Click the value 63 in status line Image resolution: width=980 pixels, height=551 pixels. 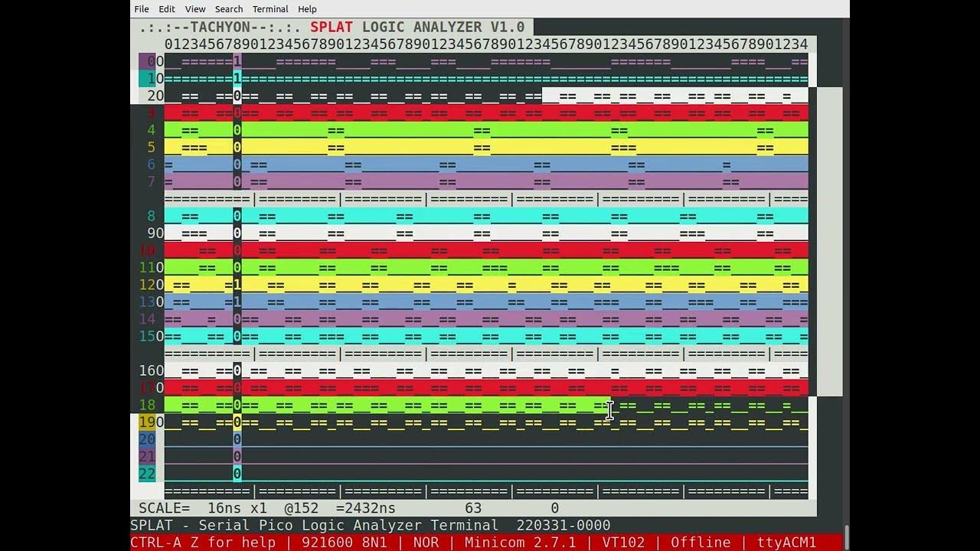(473, 508)
